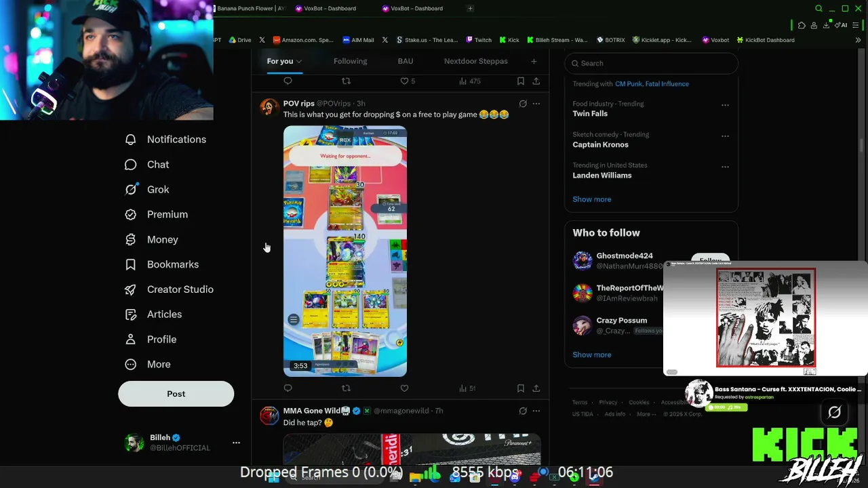Open the MMA Gone Wild profile avatar

269,415
